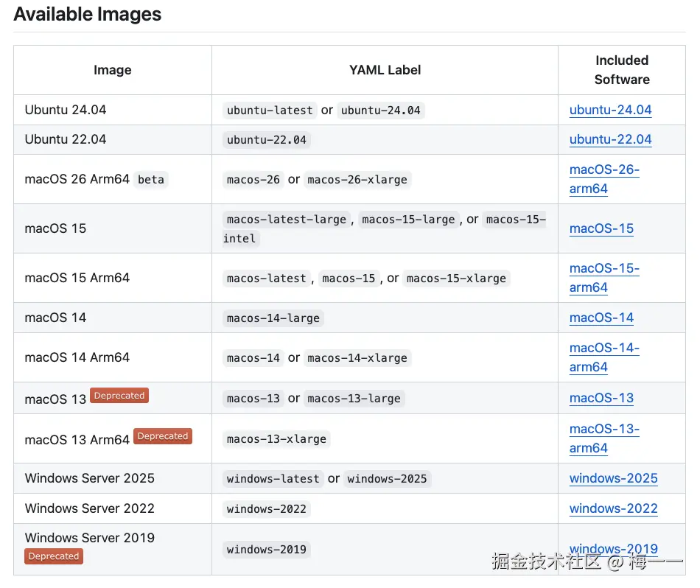Screen dimensions: 700x588
Task: Click the macos-15-large YAML label
Action: point(408,220)
